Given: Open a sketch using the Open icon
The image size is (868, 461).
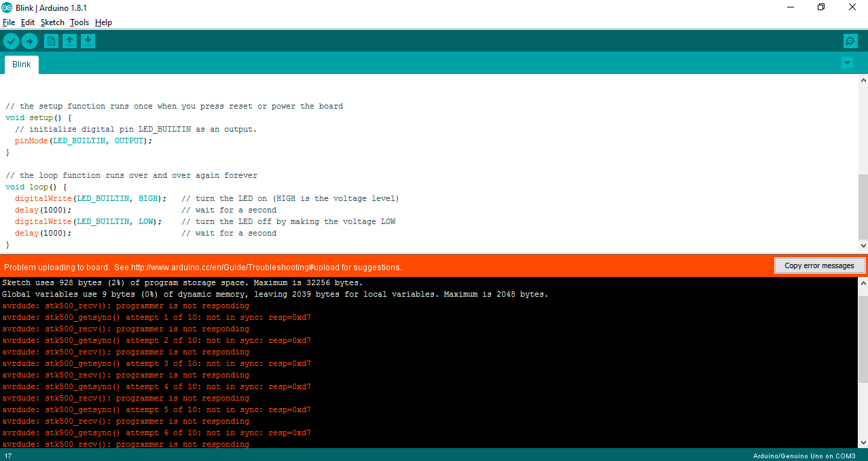Looking at the screenshot, I should pos(69,41).
